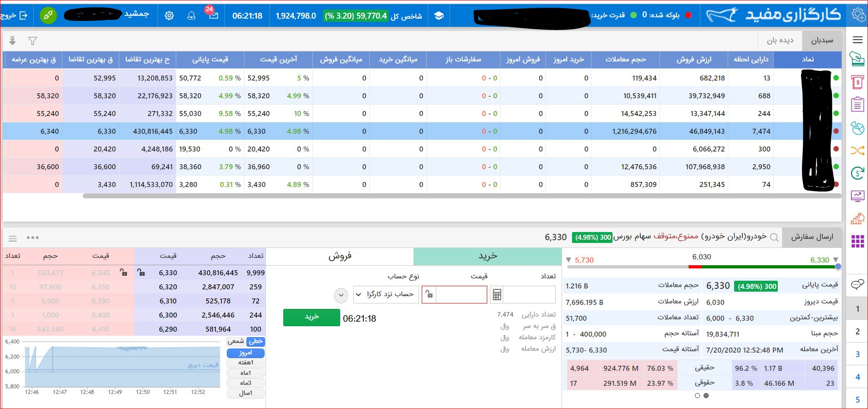This screenshot has height=409, width=868.
Task: Sort by آخرین قیمت column header
Action: [x=278, y=60]
